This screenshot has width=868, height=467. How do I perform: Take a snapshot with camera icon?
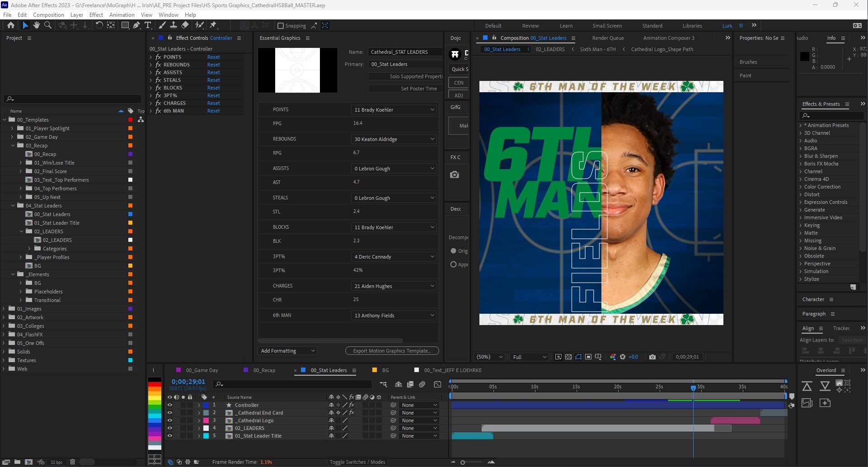point(652,357)
